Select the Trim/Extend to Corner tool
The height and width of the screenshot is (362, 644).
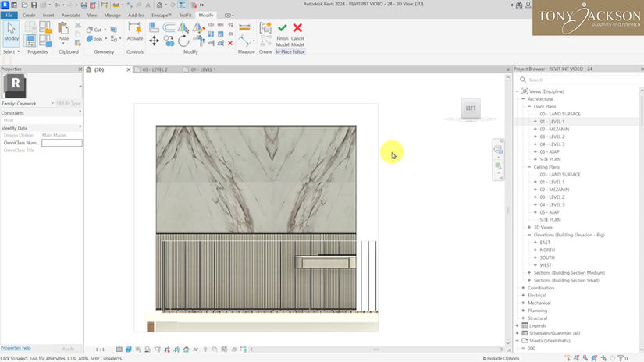(198, 41)
